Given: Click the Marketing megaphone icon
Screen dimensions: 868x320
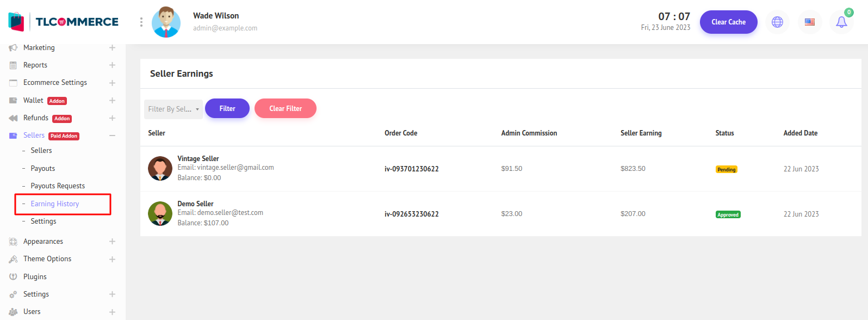Looking at the screenshot, I should tap(13, 48).
